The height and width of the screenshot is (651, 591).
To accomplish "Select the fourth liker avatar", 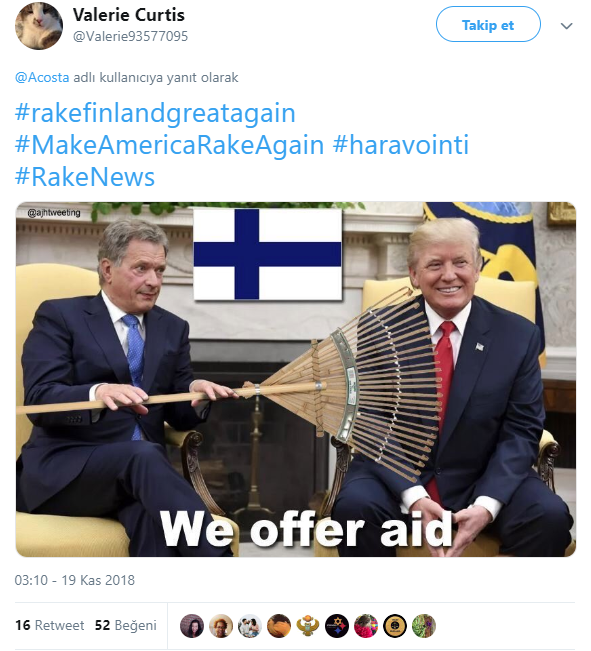I will [279, 626].
